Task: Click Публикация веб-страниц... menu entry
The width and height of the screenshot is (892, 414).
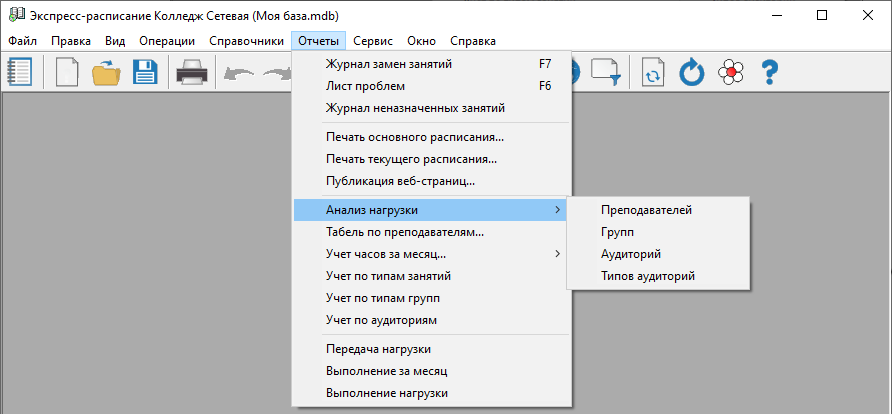Action: coord(400,181)
